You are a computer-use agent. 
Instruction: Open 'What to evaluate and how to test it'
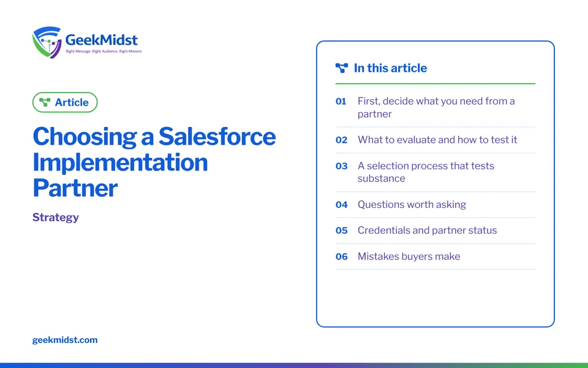[x=437, y=140]
